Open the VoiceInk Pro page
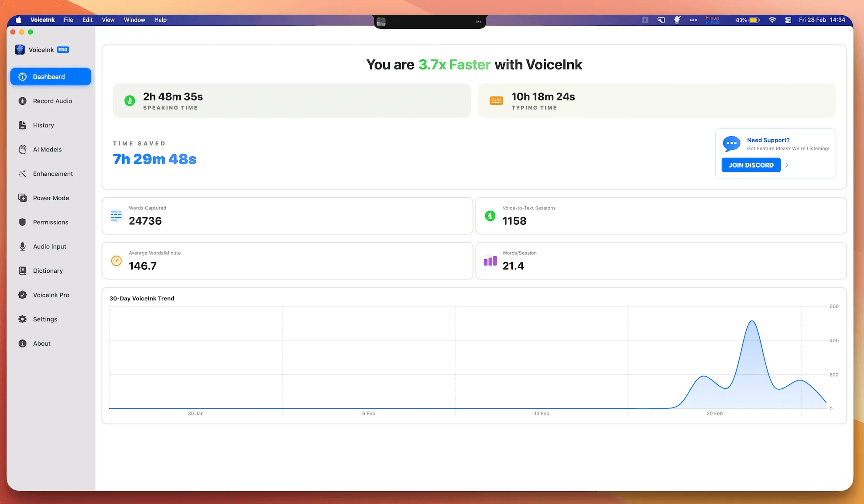 coord(51,295)
